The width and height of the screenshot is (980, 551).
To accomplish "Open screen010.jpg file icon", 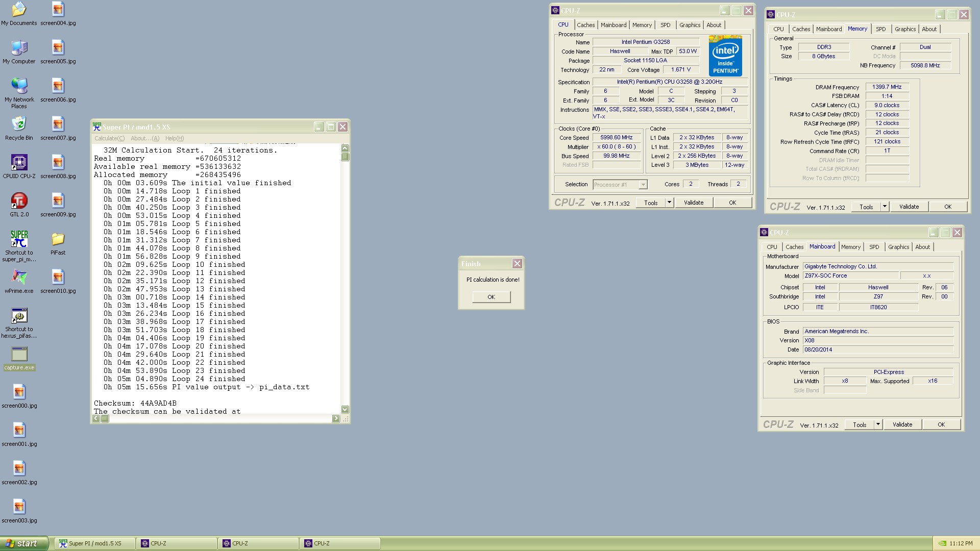I will [x=58, y=282].
